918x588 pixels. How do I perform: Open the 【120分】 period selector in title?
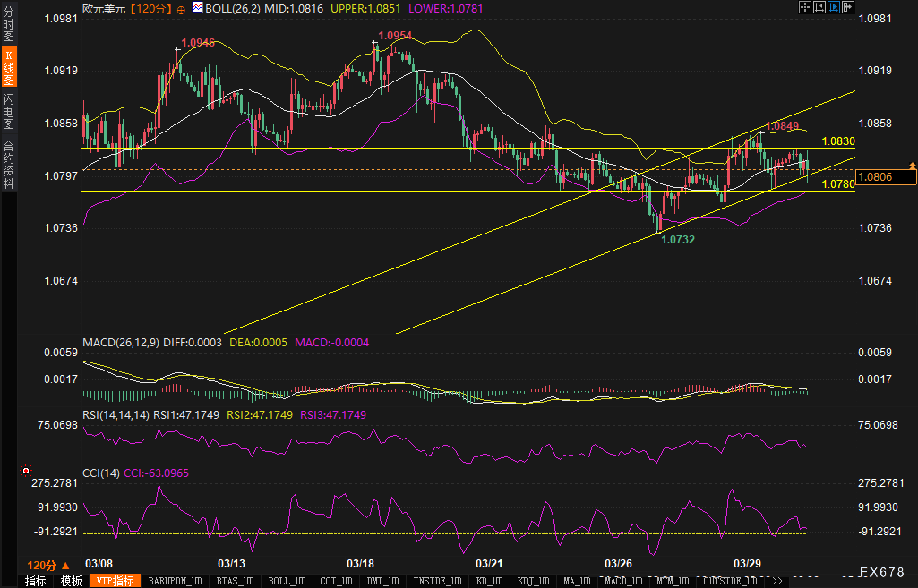[x=152, y=9]
